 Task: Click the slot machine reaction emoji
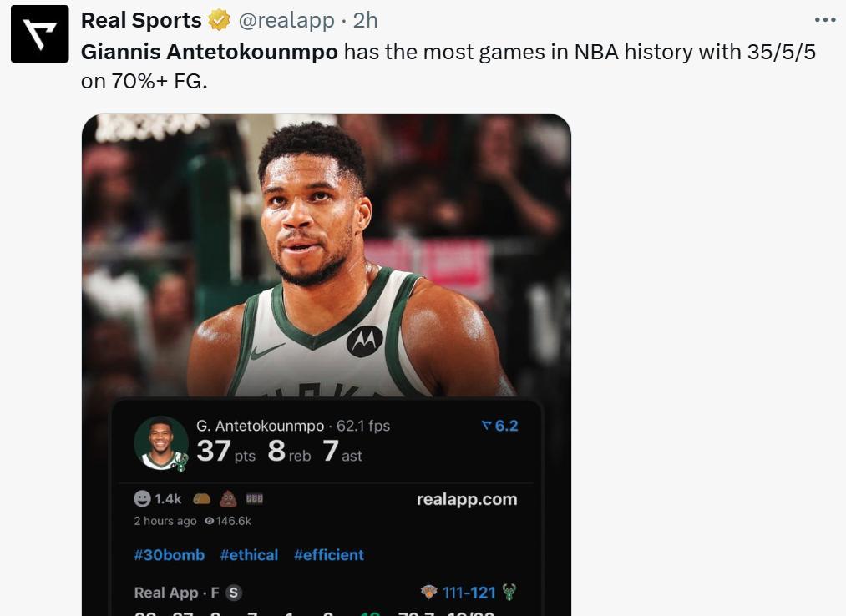254,499
